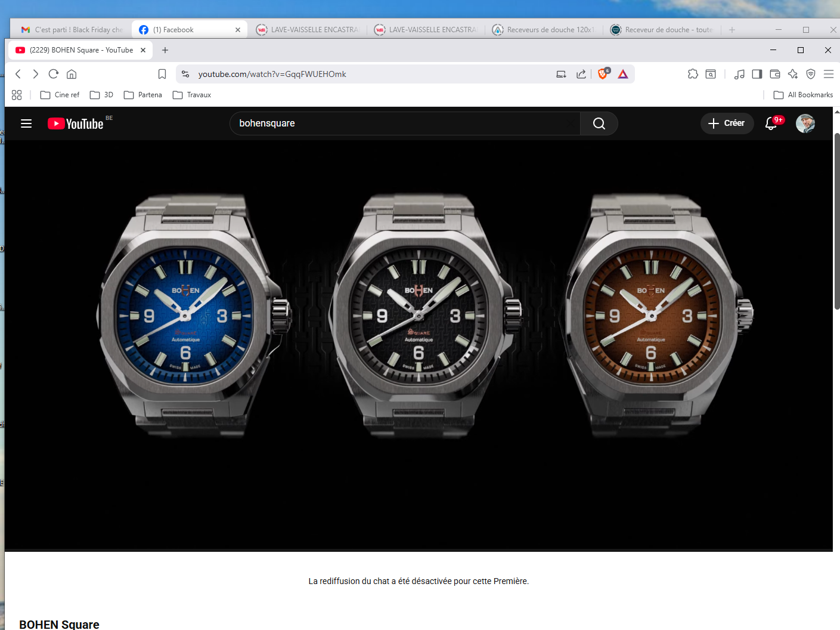Open the Extensions puzzle icon

coord(693,74)
